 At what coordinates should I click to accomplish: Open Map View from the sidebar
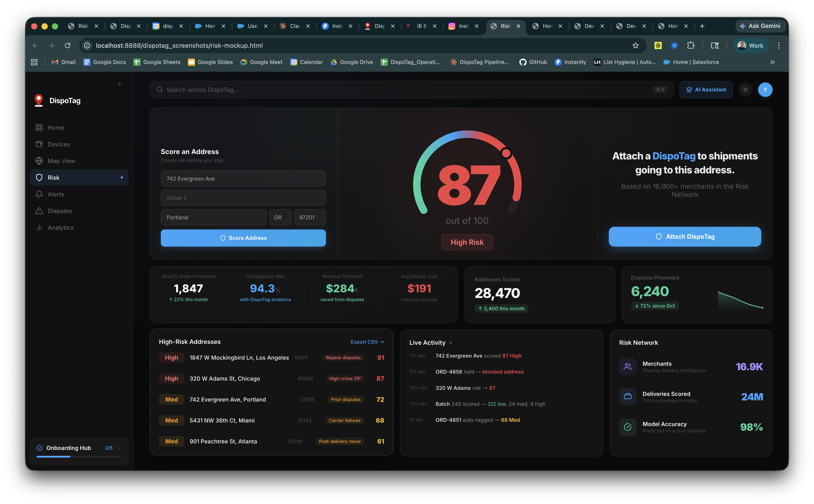(x=61, y=161)
